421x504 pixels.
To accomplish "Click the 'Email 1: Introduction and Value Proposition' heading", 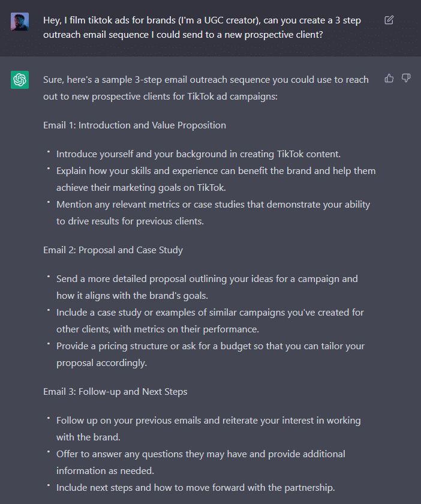I will tap(135, 125).
